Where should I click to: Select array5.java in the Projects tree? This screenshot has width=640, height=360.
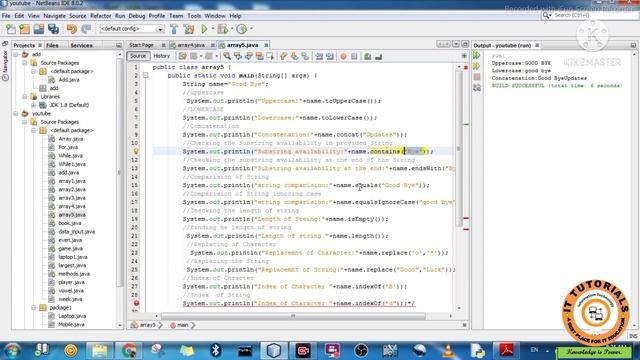pos(72,215)
